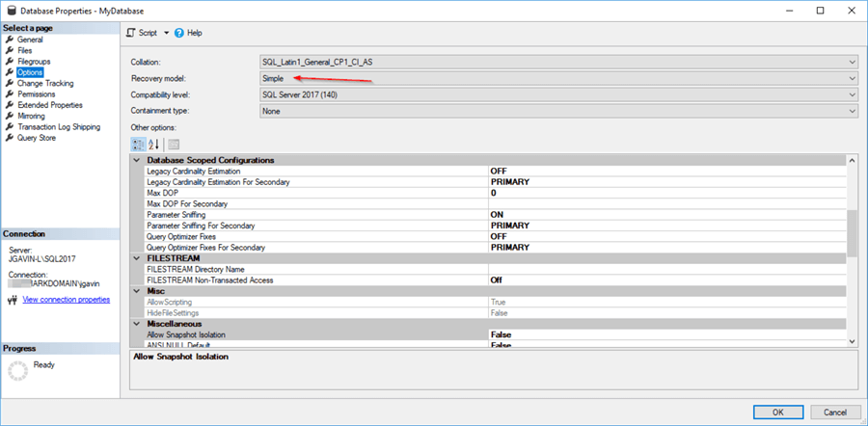Open the Change Tracking page
Viewport: 868px width, 426px height.
[x=45, y=84]
